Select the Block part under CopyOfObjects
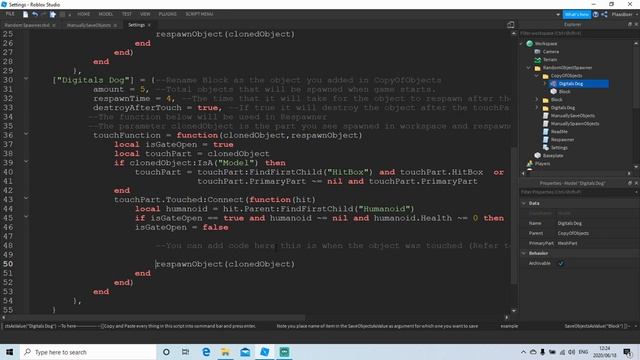 (x=564, y=91)
